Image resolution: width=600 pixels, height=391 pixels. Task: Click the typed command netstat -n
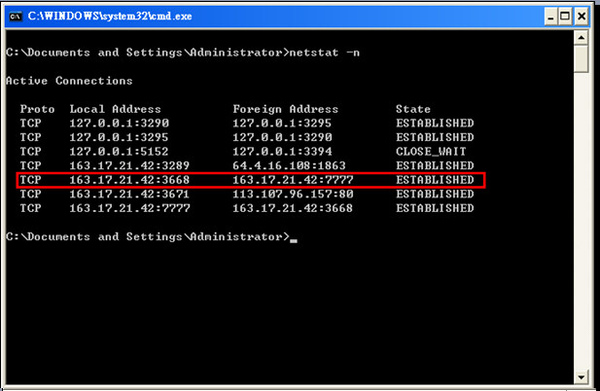324,52
